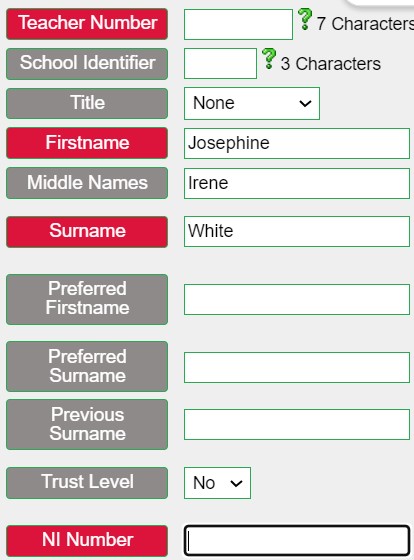Viewport: 414px width, 560px height.
Task: Click the NI Number input field
Action: (296, 540)
